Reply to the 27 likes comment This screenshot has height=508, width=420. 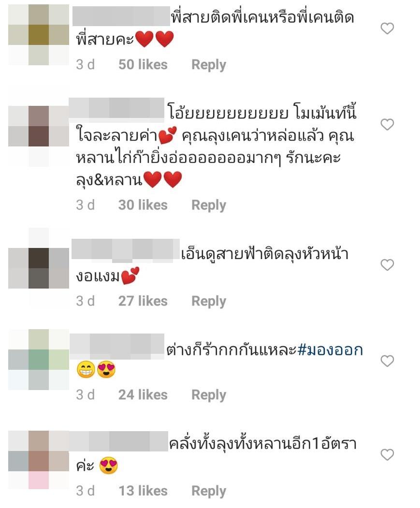tap(209, 301)
